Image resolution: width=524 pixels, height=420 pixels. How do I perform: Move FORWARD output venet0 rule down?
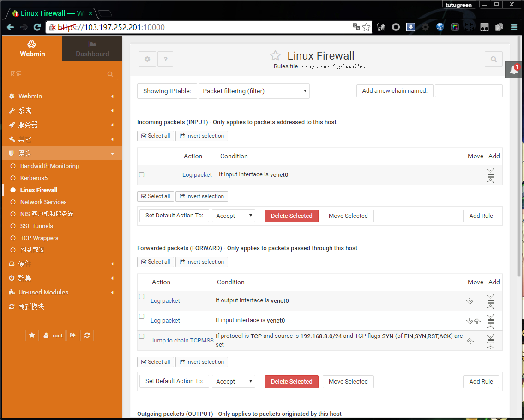[x=470, y=301]
